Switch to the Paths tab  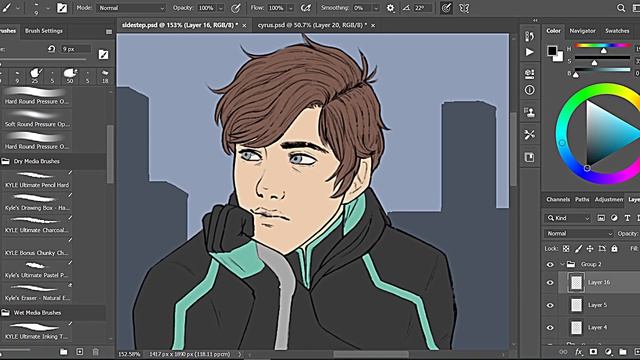point(582,199)
